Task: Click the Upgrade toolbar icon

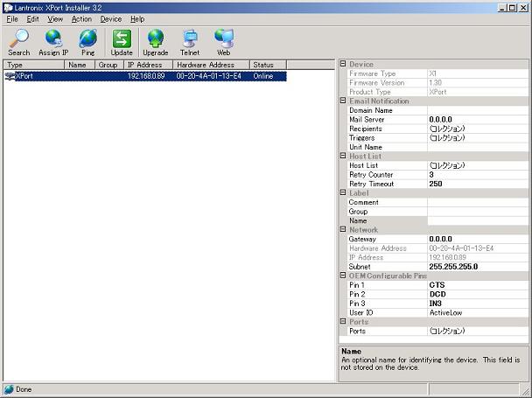Action: pos(156,42)
